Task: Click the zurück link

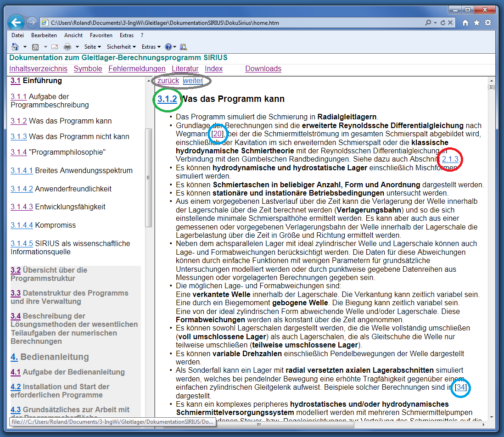Action: pyautogui.click(x=168, y=81)
